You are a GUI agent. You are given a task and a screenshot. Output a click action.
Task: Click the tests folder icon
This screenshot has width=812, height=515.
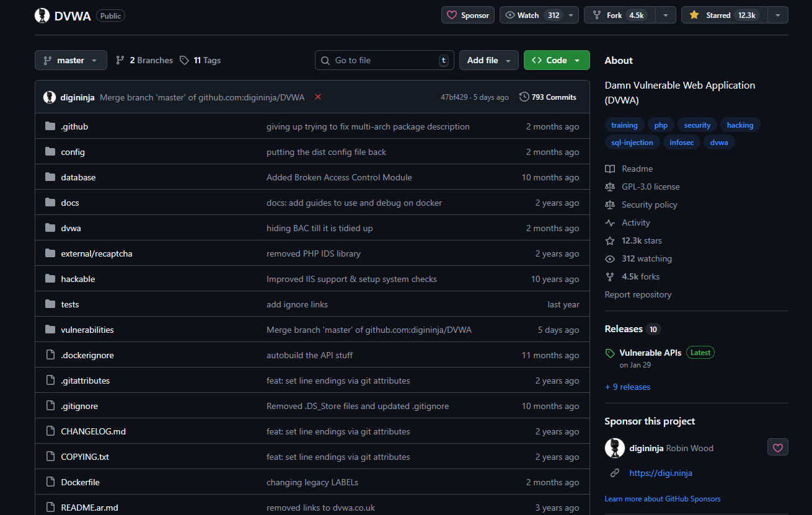click(50, 304)
